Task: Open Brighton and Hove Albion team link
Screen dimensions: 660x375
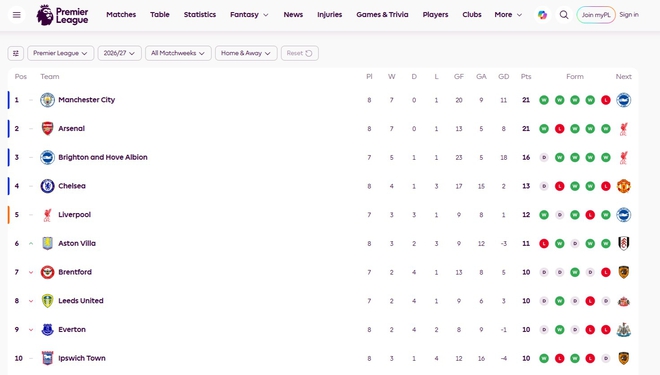Action: point(103,157)
